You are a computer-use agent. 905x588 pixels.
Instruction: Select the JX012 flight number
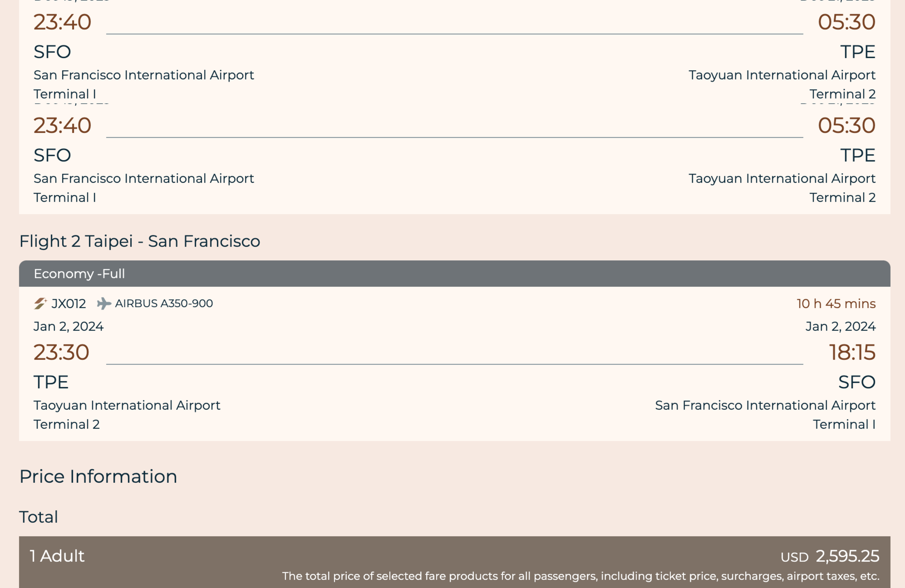pyautogui.click(x=68, y=304)
